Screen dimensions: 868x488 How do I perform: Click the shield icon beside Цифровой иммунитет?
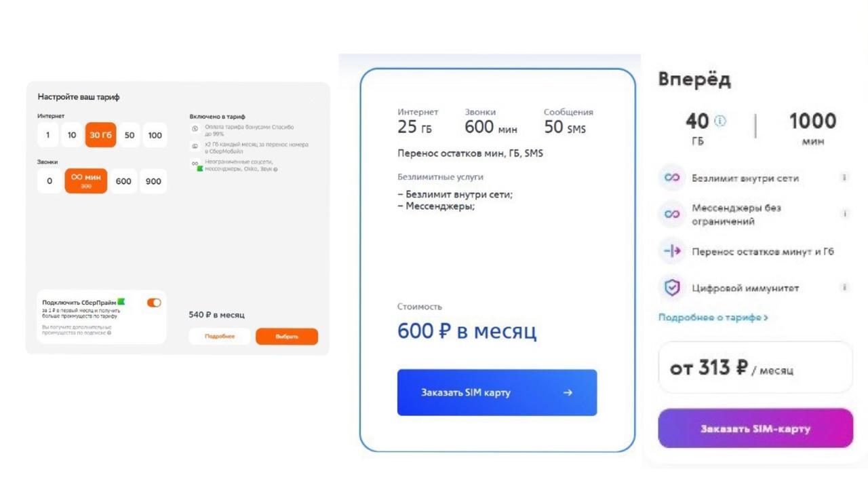click(x=672, y=288)
